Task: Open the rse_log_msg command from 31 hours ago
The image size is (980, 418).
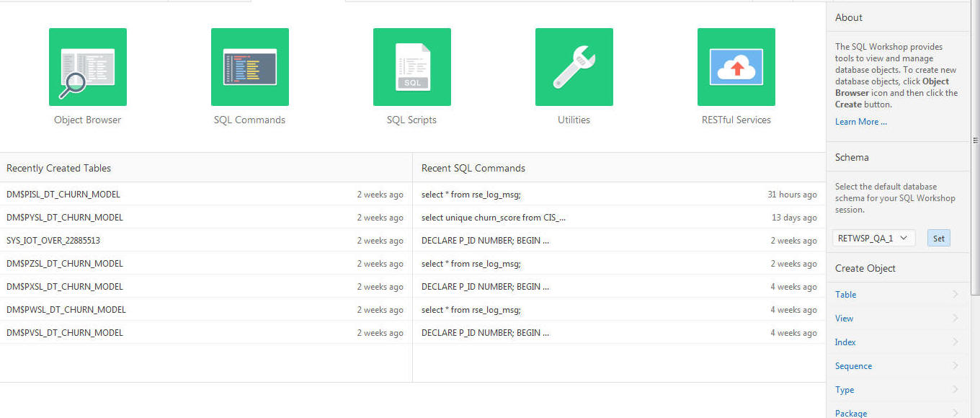Action: coord(471,195)
